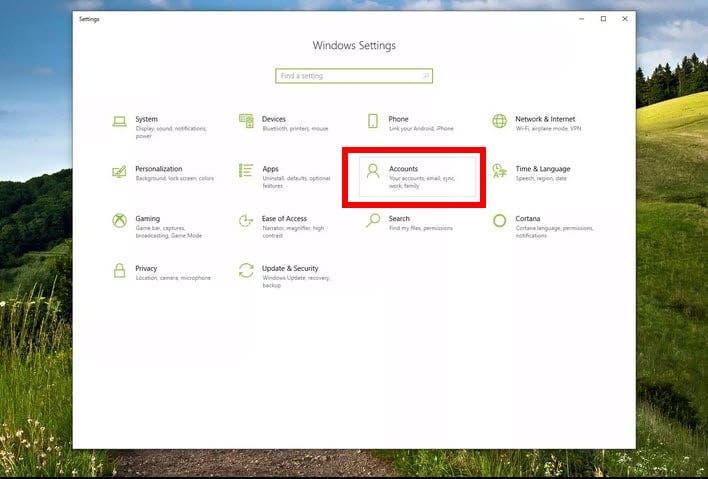Viewport: 708px width, 479px height.
Task: Click the Accounts person icon
Action: point(373,171)
